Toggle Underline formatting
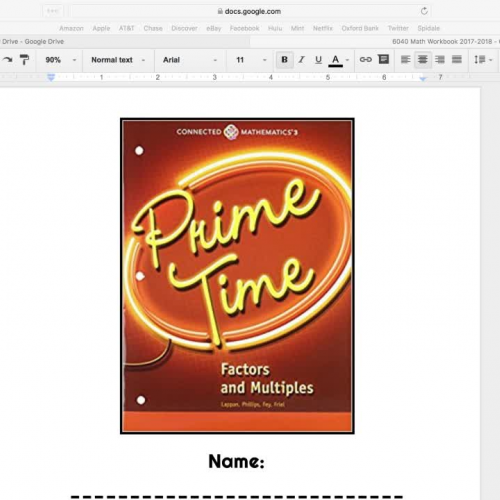 click(319, 60)
